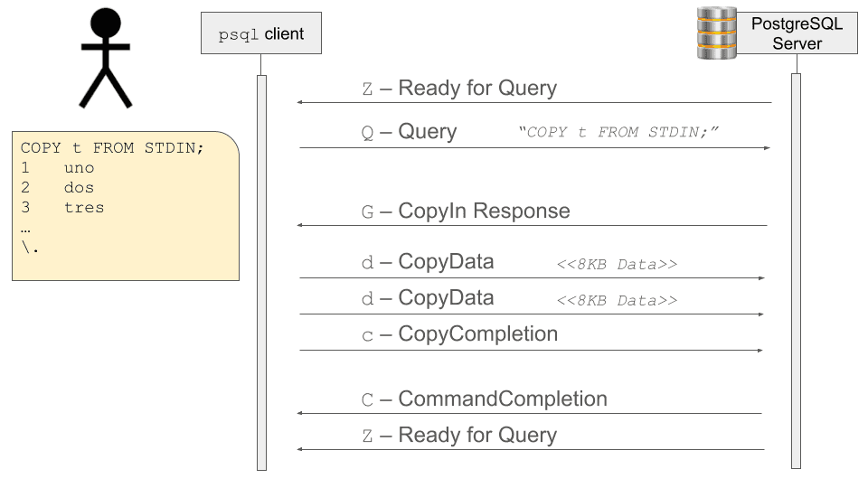
Task: Click the italic "COPY t FROM STDIN;" query text
Action: [618, 132]
